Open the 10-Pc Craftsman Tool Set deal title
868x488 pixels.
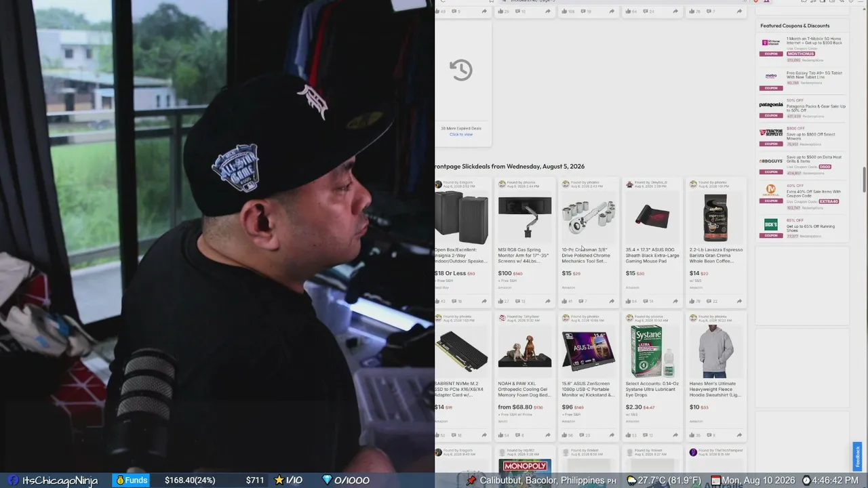click(585, 256)
